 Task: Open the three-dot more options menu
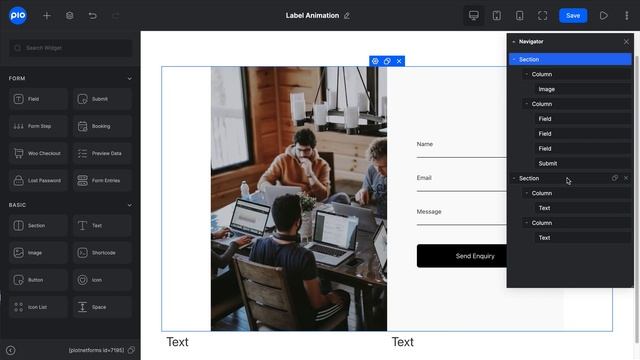click(x=627, y=16)
